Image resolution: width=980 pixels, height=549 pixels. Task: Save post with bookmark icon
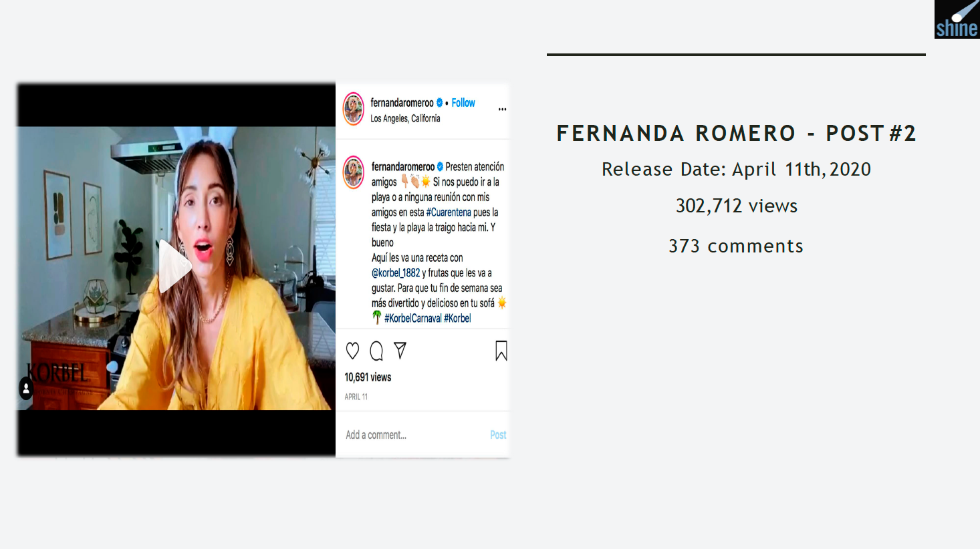point(501,351)
